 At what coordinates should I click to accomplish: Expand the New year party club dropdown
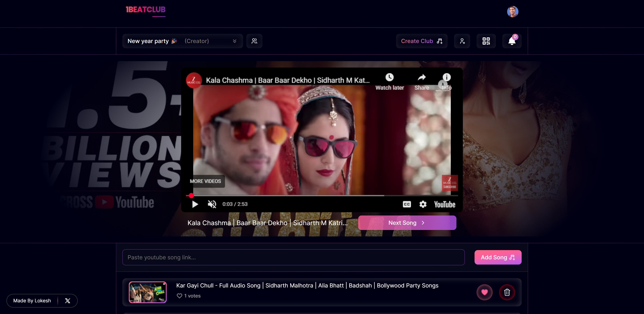(x=234, y=41)
